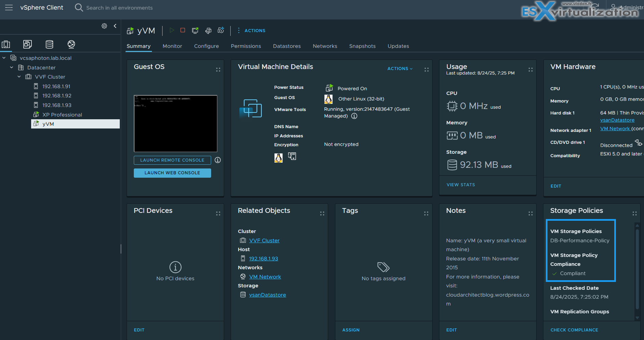Open the Usage card drag handle

click(530, 70)
